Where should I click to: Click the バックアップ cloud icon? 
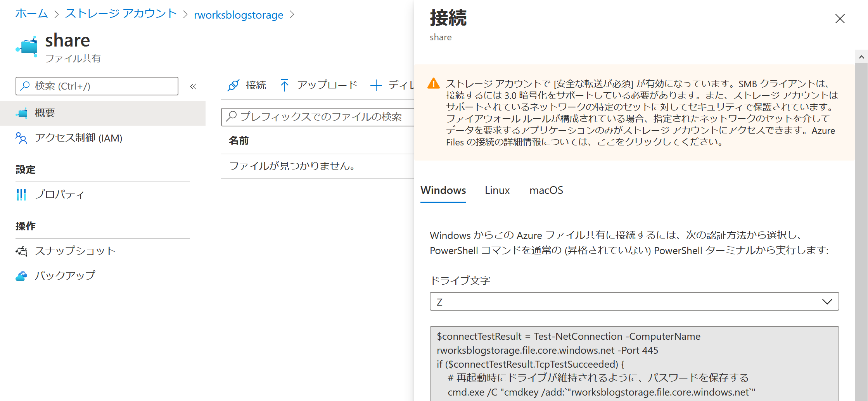click(x=21, y=276)
